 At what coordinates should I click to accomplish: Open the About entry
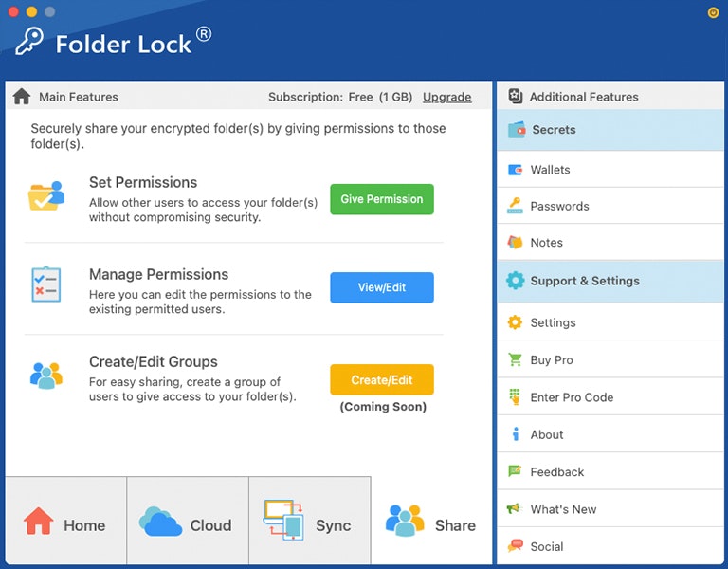pyautogui.click(x=610, y=433)
